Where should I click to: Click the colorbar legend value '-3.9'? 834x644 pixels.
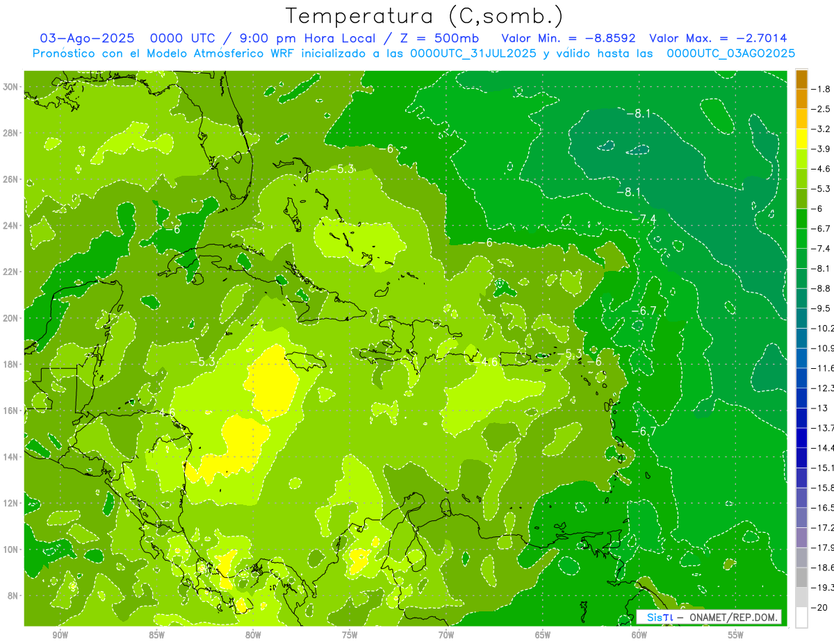coord(822,149)
